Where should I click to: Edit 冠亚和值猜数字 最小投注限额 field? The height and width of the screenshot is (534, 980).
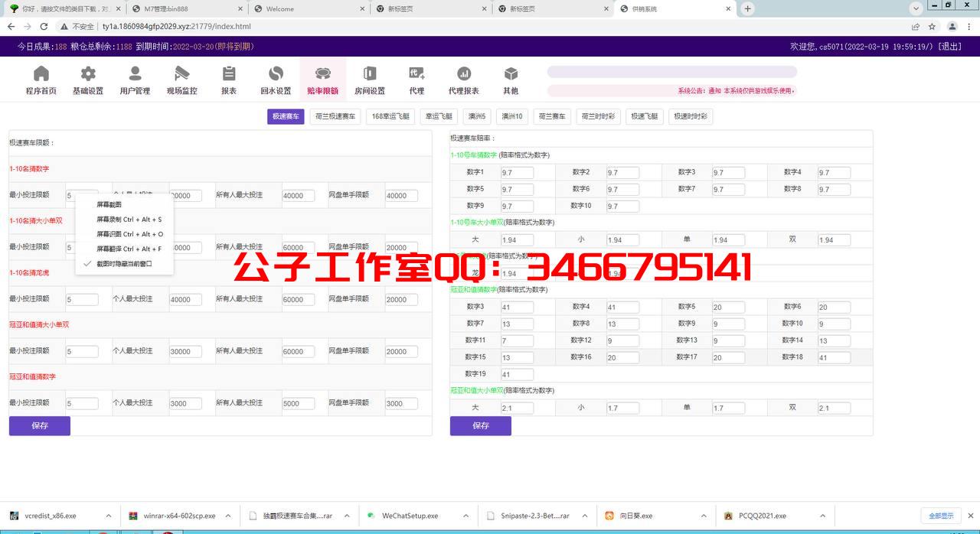tap(82, 403)
